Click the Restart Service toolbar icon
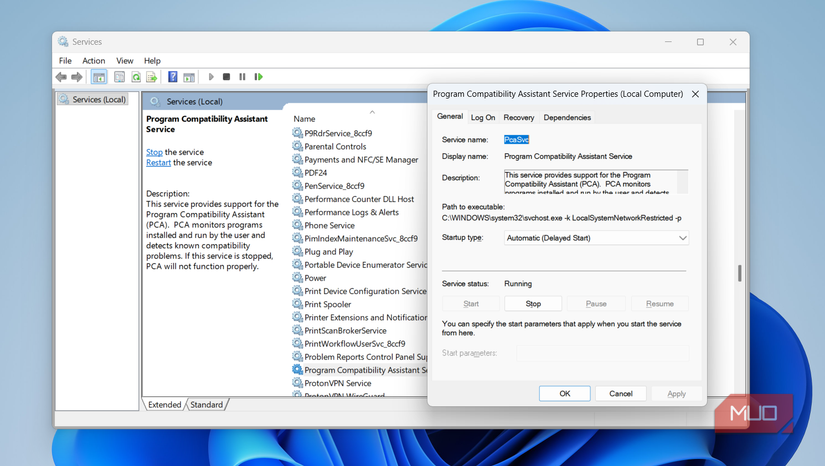This screenshot has height=466, width=825. click(258, 77)
